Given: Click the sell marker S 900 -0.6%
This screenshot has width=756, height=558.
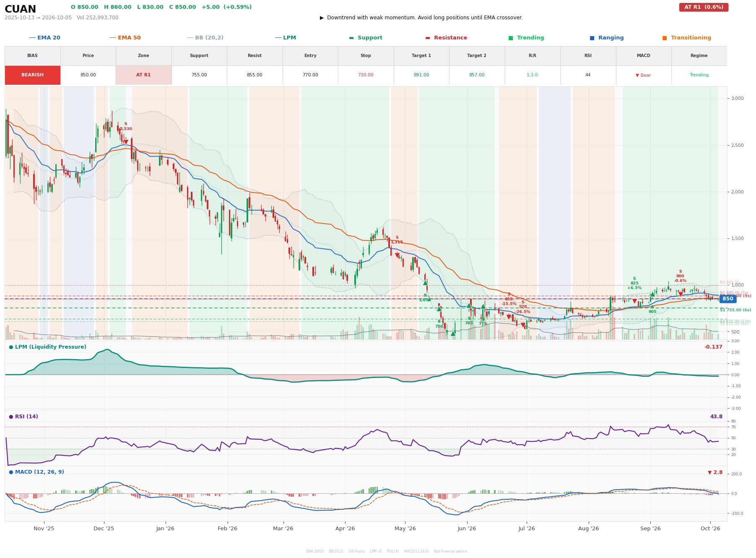Looking at the screenshot, I should click(680, 294).
